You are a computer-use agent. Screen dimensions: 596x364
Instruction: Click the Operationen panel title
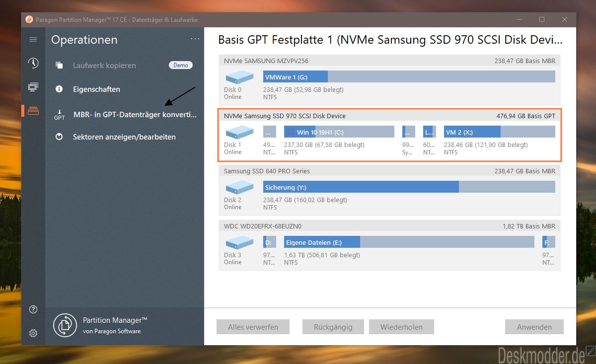coord(84,40)
